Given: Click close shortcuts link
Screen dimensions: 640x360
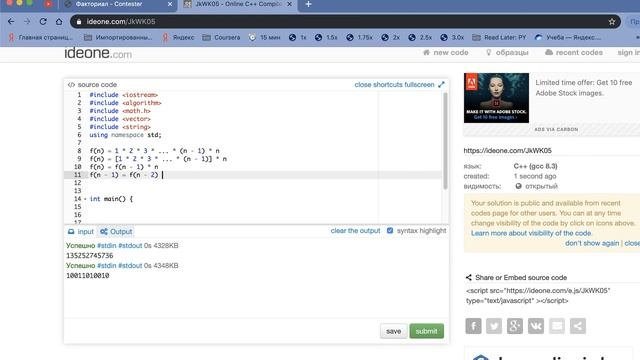Looking at the screenshot, I should coord(378,85).
